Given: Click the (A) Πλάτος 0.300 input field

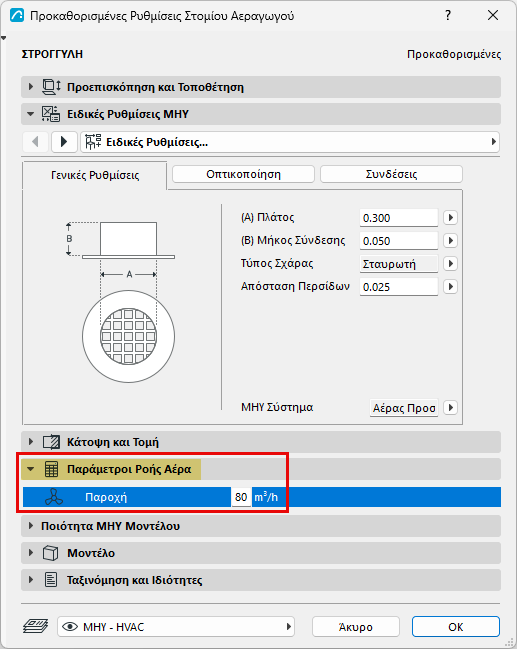Looking at the screenshot, I should click(x=399, y=218).
